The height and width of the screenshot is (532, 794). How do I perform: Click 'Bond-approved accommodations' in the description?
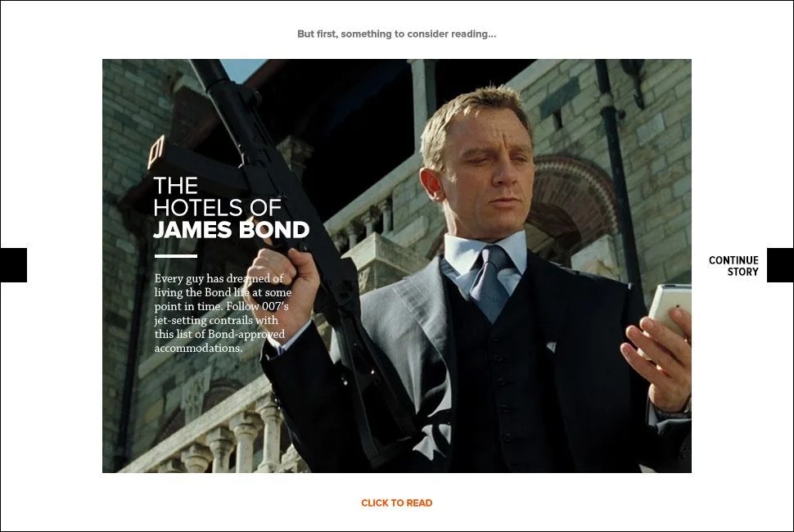click(x=219, y=341)
